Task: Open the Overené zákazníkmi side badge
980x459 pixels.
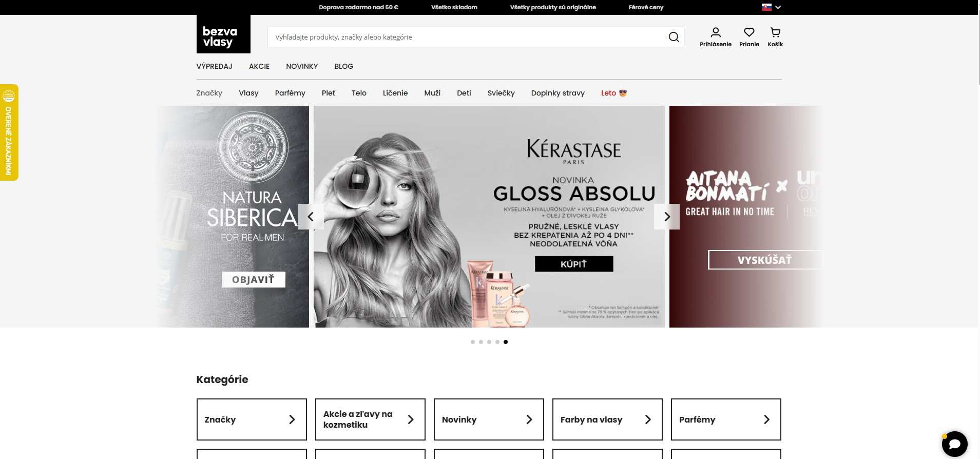Action: click(9, 132)
